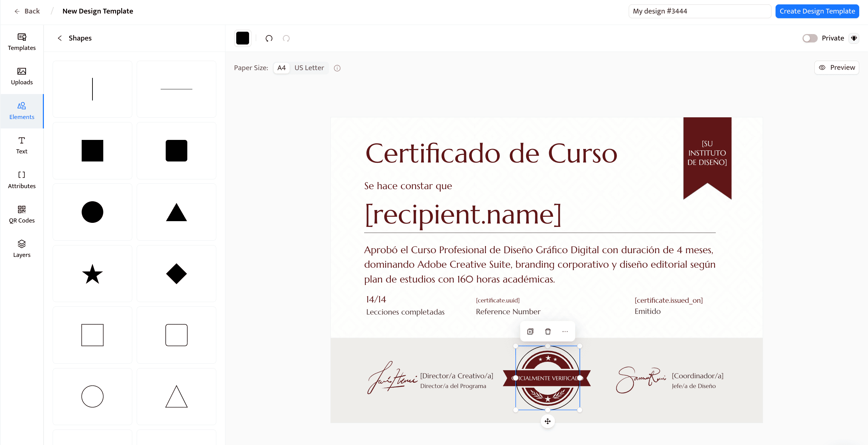The image size is (868, 445).
Task: Select the [certificate.uuid] attribute text
Action: (498, 300)
